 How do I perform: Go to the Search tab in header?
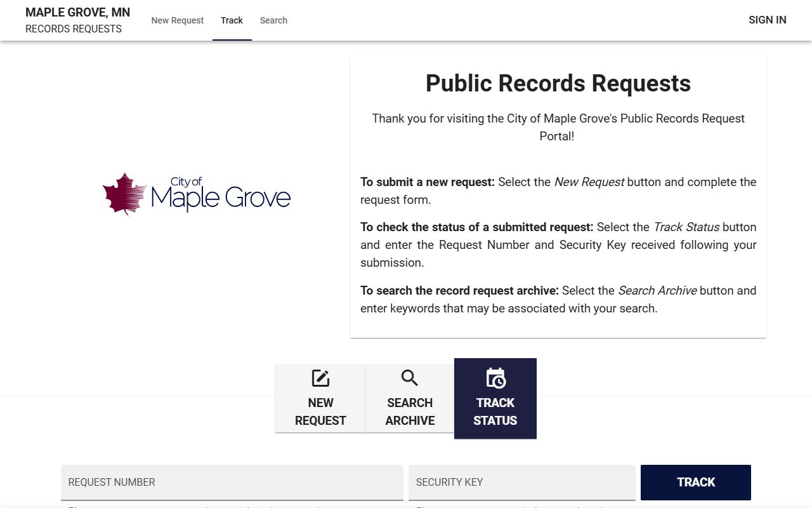point(273,20)
